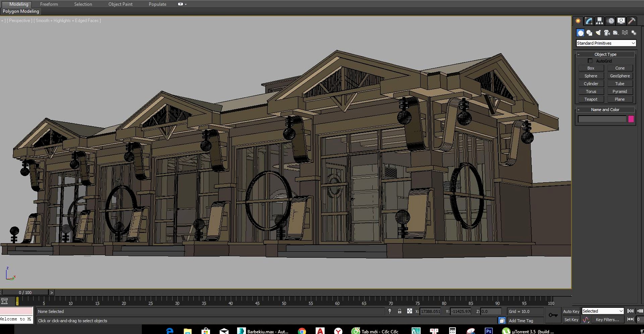Click the Go to Start playback button
Image resolution: width=644 pixels, height=334 pixels.
(x=631, y=311)
